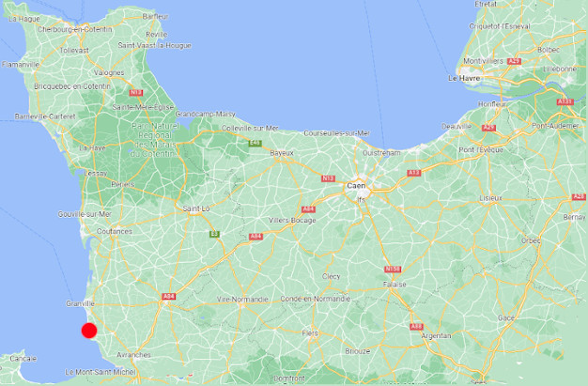This screenshot has height=386, width=588.
Task: Select the Caen city label
Action: 356,186
